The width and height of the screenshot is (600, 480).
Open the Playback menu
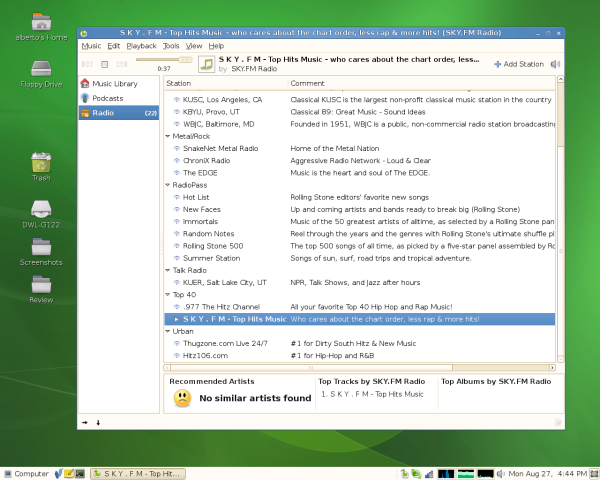[x=141, y=46]
